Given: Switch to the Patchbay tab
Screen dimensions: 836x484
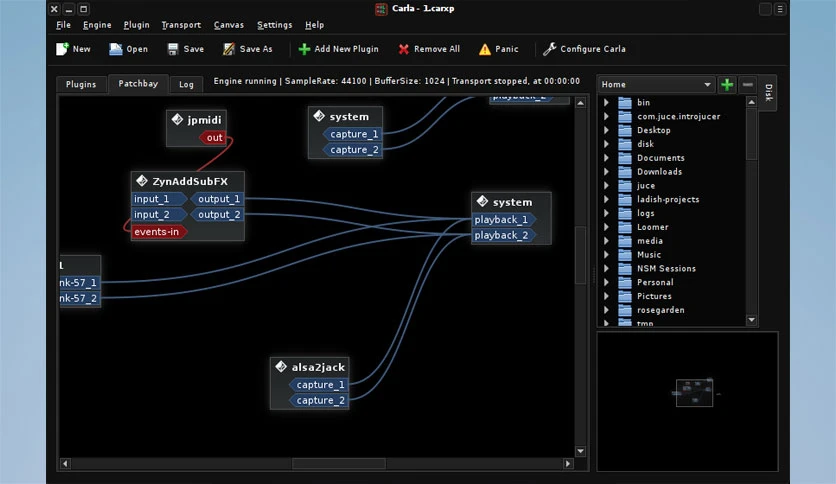Looking at the screenshot, I should [x=138, y=84].
